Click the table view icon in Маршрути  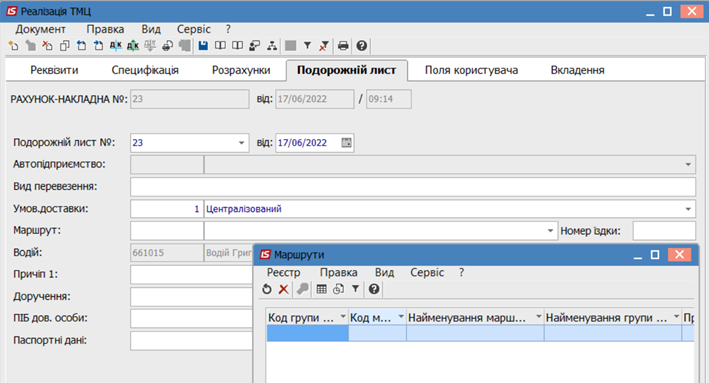[321, 289]
